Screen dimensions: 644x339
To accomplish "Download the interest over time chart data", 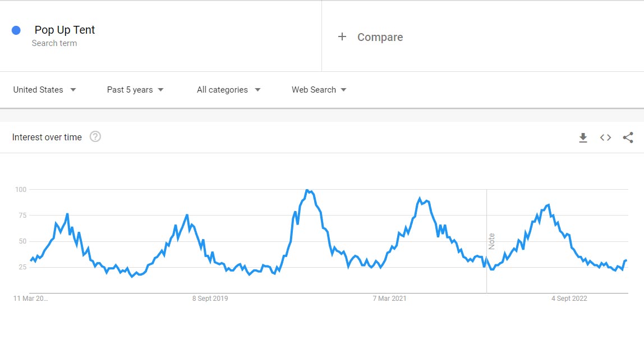I will [x=583, y=138].
